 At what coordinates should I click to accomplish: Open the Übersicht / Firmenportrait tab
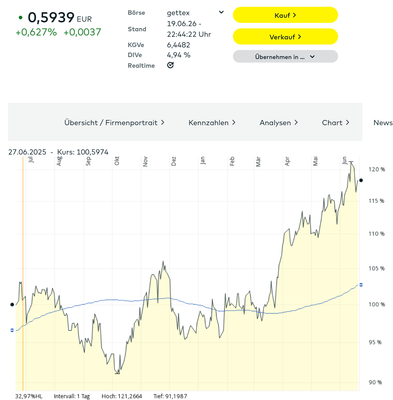(x=114, y=123)
